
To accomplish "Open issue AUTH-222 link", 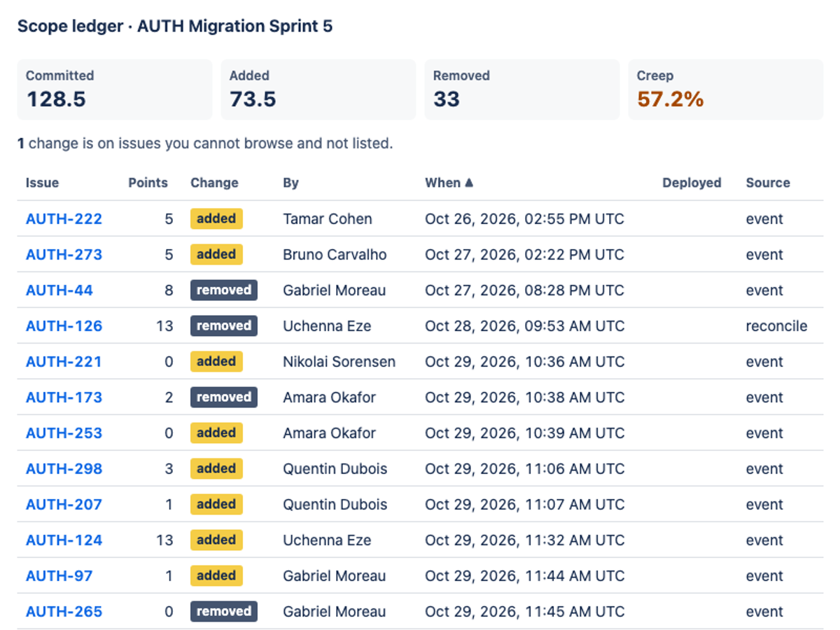I will pyautogui.click(x=64, y=219).
